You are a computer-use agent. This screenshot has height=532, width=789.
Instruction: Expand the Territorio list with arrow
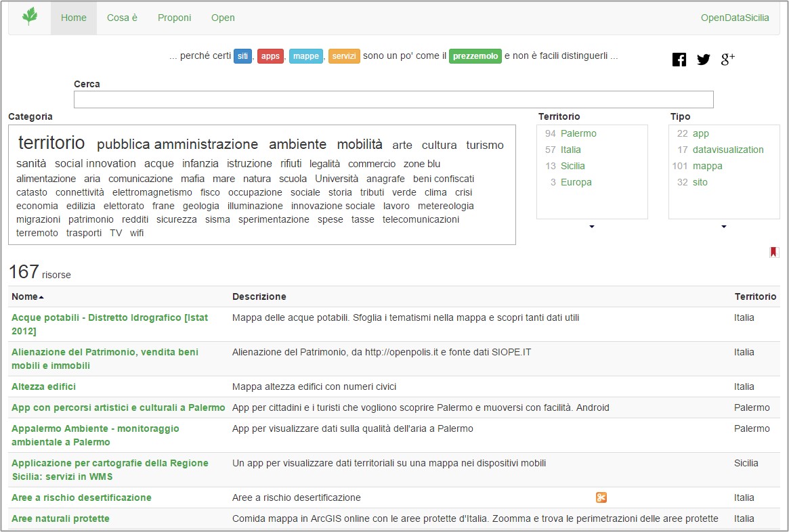coord(592,227)
